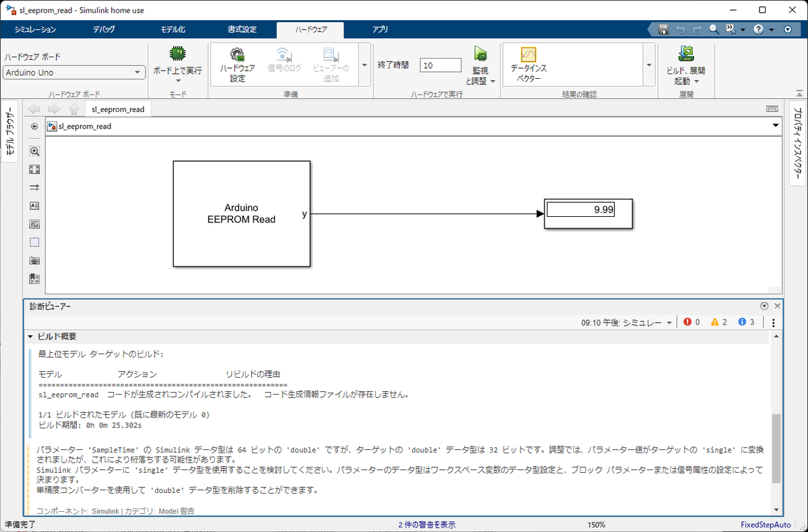The height and width of the screenshot is (532, 808).
Task: Navigate back with the left arrow
Action: 34,109
